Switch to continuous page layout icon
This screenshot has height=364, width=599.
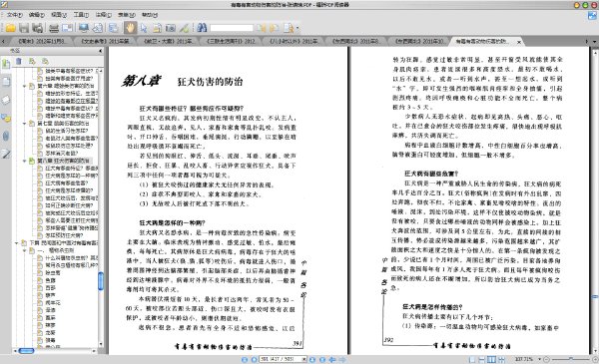click(482, 359)
